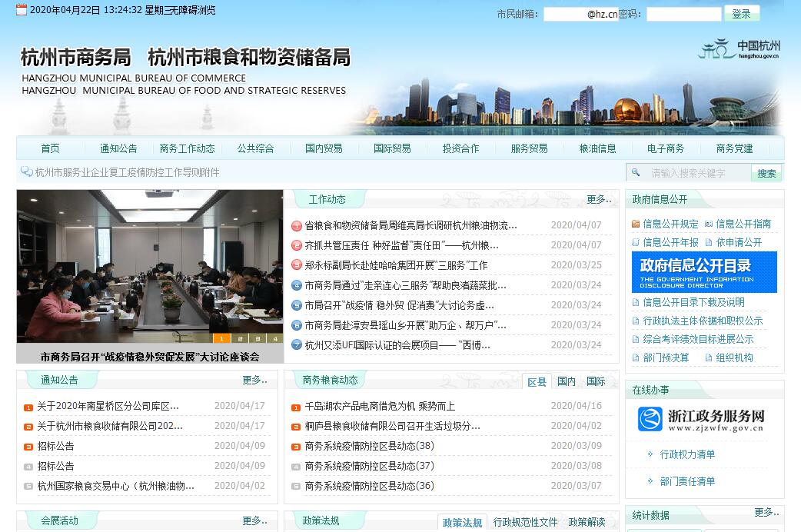Click the 中国杭州 logo in the header
Screen dimensions: 801x532
[739, 49]
